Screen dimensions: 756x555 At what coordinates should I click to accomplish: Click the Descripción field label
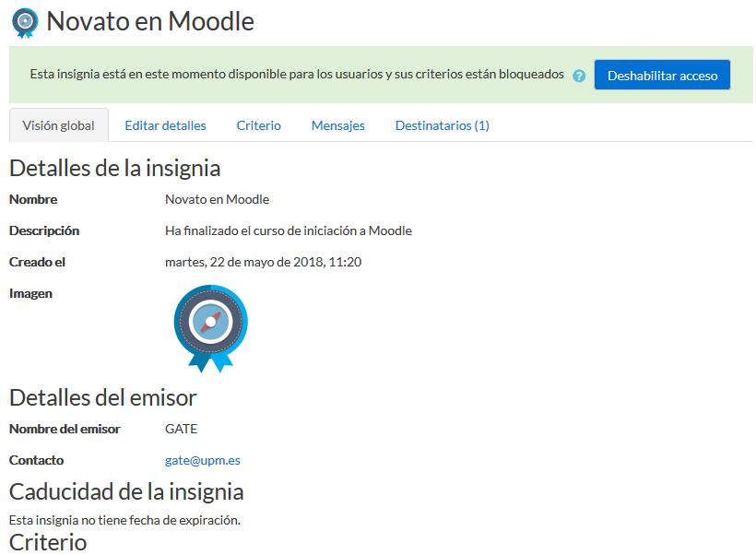[x=44, y=230]
